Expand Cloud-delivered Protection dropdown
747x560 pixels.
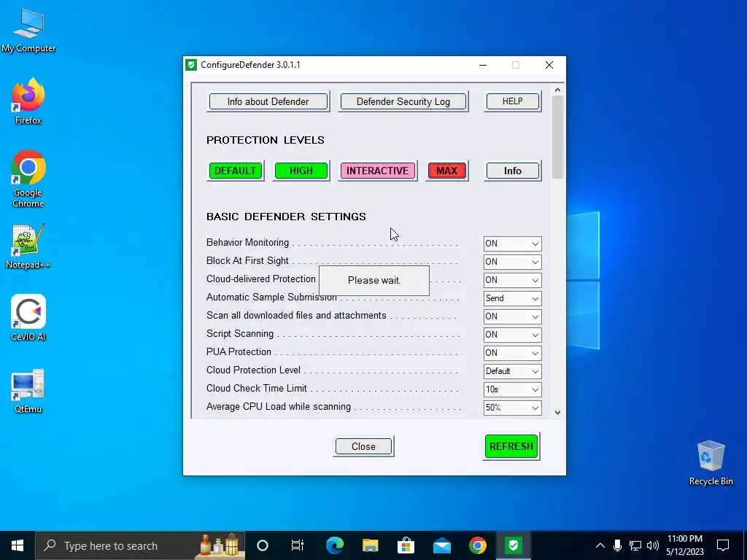(513, 280)
